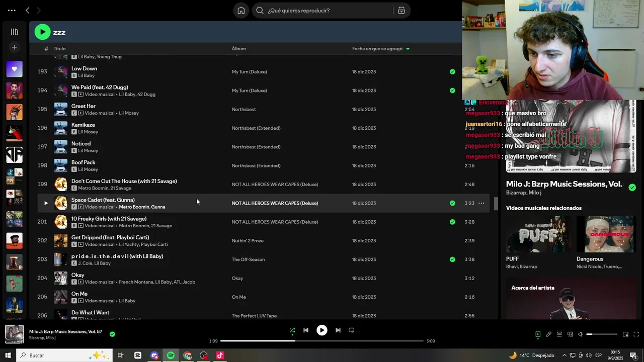Open the Liked Songs heart playlist
Screen dimensions: 644x362
(14, 69)
